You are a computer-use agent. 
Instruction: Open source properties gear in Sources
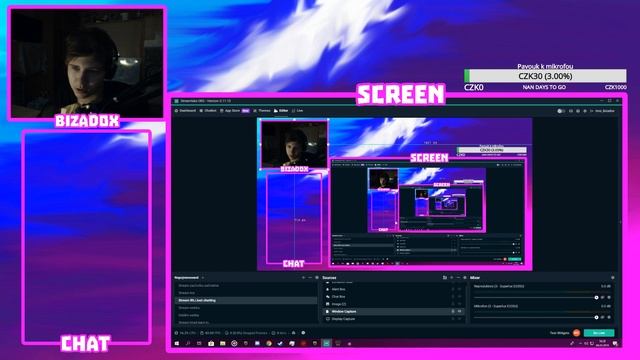tap(464, 278)
